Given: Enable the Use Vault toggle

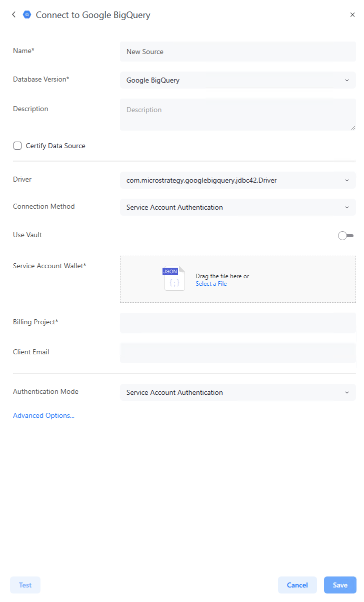Looking at the screenshot, I should pyautogui.click(x=345, y=236).
